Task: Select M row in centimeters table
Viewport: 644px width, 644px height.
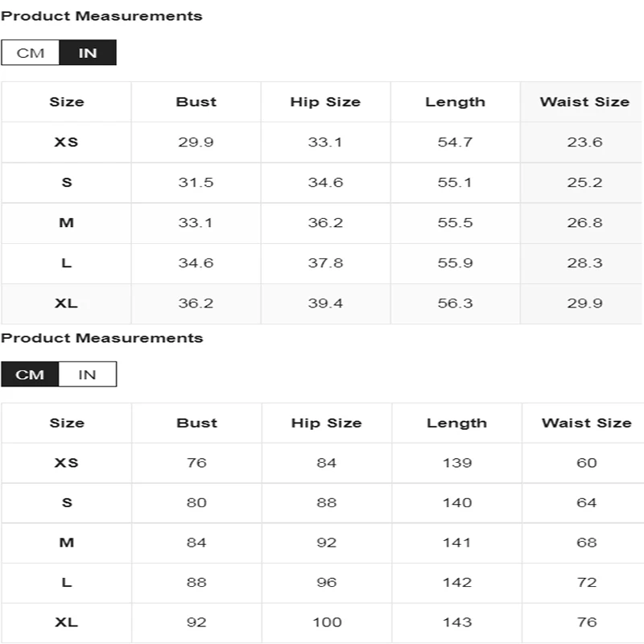Action: click(x=323, y=543)
